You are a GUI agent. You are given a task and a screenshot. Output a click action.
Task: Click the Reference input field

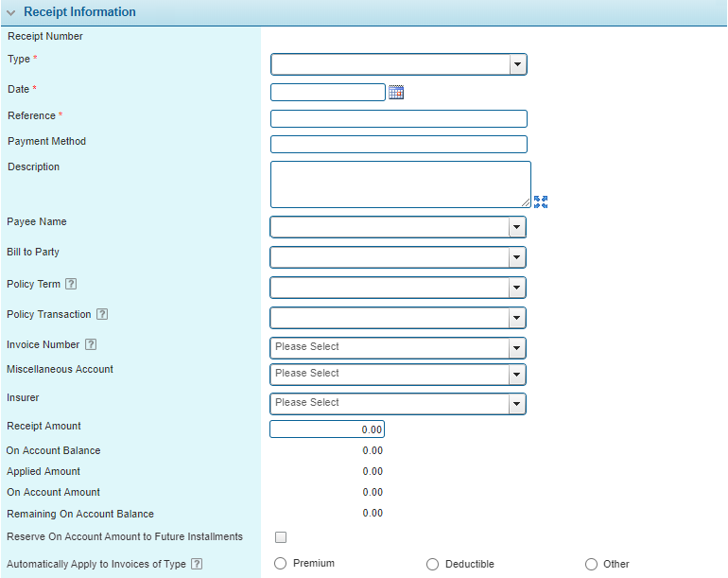coord(398,118)
